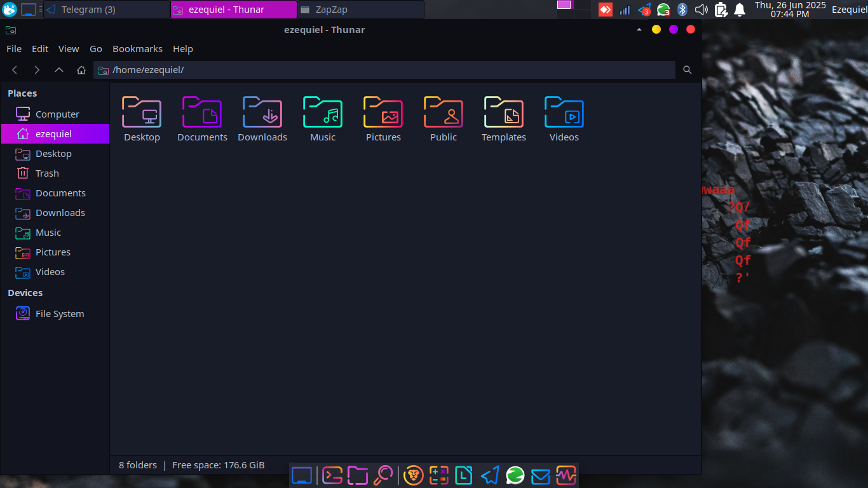This screenshot has height=488, width=868.
Task: Switch to the Telegram (3) taskbar window
Action: [107, 10]
